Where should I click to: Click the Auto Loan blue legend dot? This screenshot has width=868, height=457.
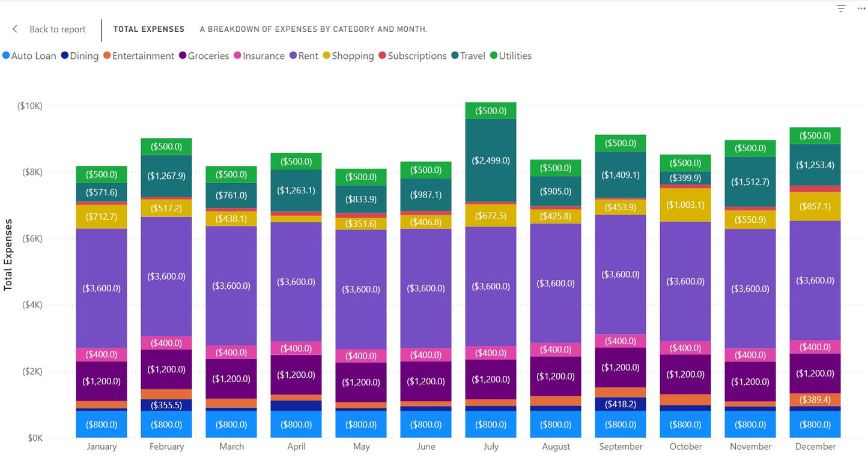click(5, 55)
